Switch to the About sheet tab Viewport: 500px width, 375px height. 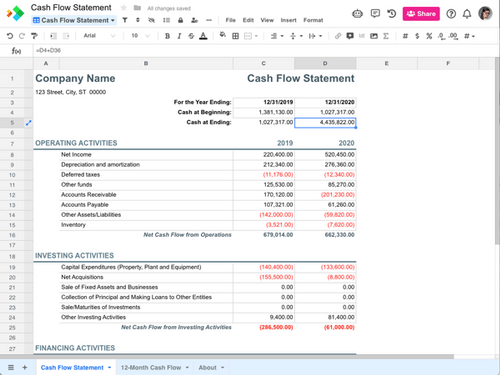[207, 368]
